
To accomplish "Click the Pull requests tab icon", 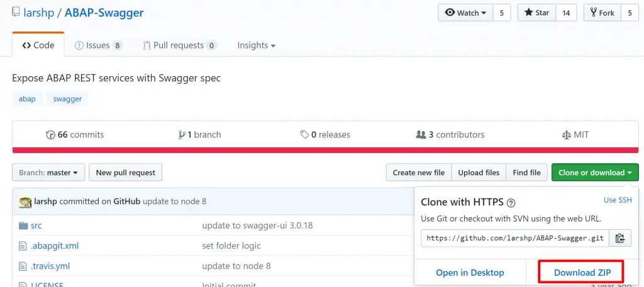I will (x=147, y=45).
